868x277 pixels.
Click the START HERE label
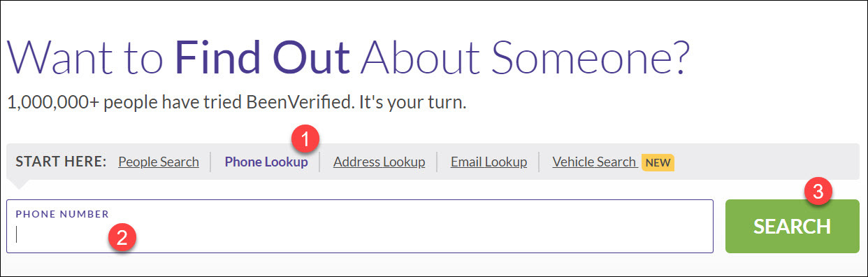click(x=61, y=162)
